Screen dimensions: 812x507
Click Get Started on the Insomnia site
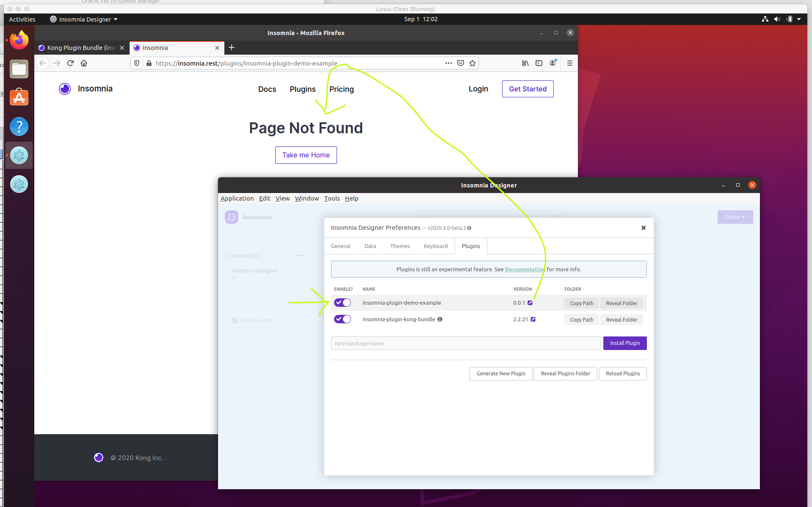coord(528,89)
